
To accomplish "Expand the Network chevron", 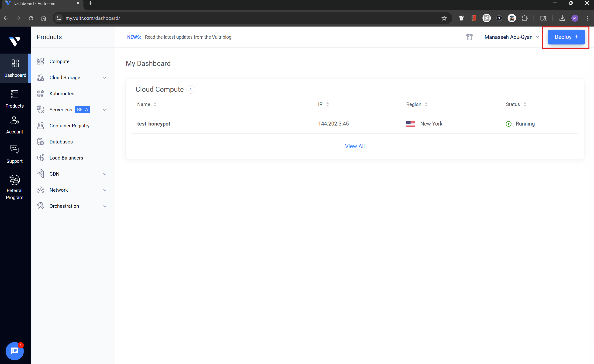I will pos(105,190).
